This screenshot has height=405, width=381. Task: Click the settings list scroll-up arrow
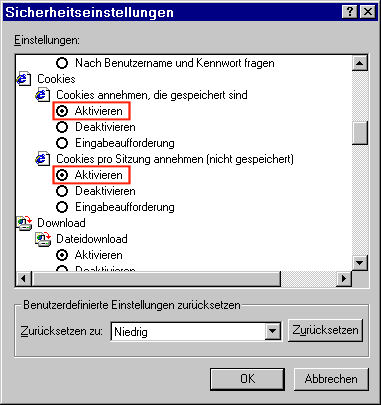(x=360, y=63)
